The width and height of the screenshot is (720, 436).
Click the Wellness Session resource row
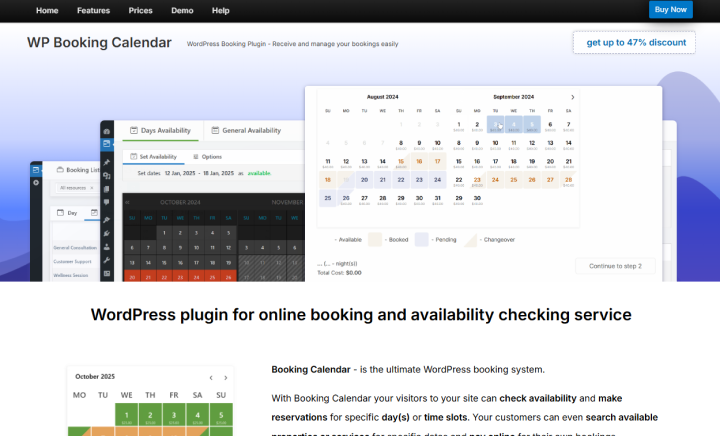click(71, 275)
